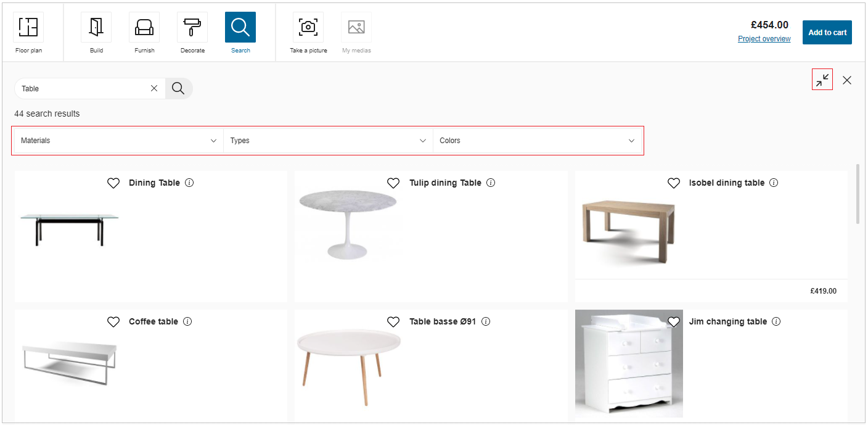Open the Project overview link
The height and width of the screenshot is (425, 868).
pos(764,39)
